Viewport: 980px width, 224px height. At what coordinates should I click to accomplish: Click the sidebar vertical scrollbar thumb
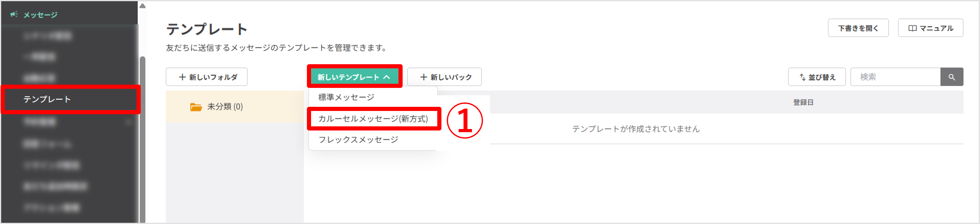click(142, 137)
